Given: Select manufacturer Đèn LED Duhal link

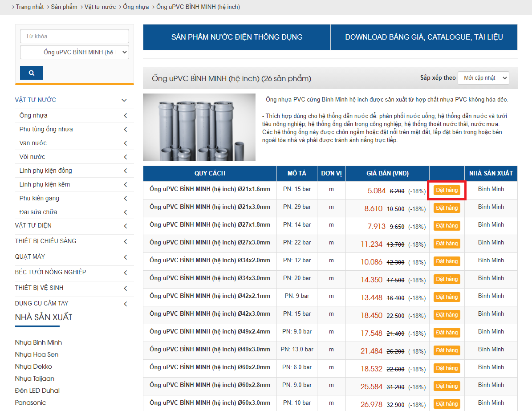Looking at the screenshot, I should point(37,391).
